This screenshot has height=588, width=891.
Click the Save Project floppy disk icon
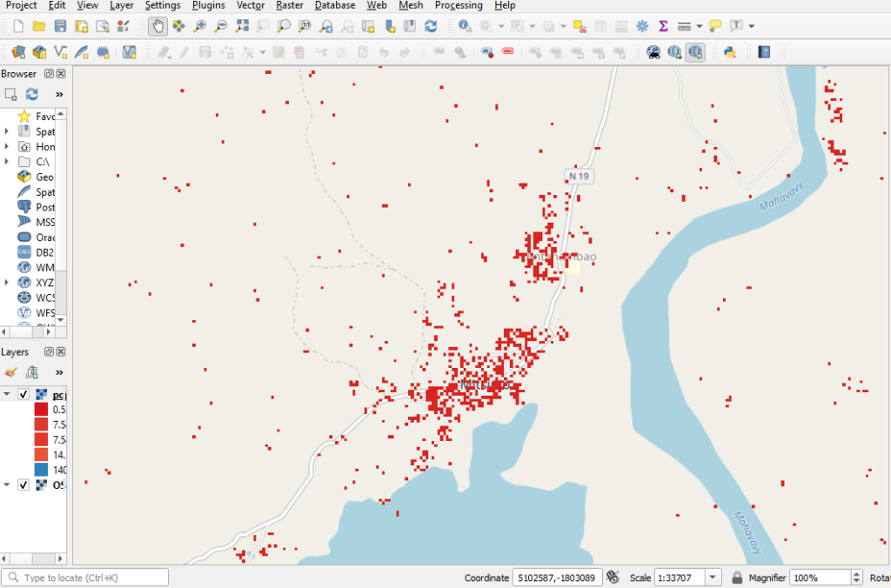(x=60, y=26)
